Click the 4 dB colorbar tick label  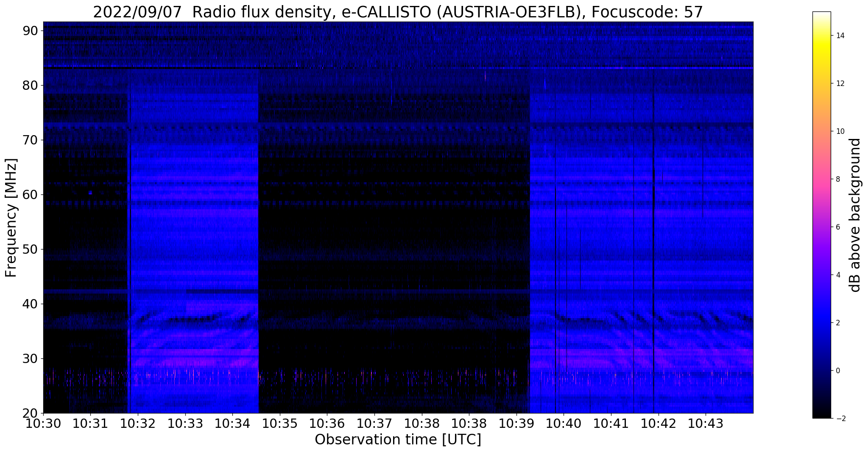(837, 275)
